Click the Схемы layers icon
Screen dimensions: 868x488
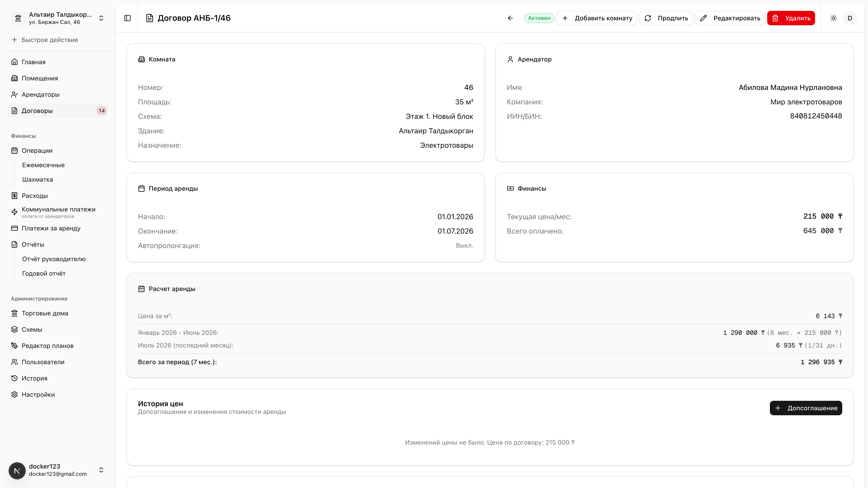(14, 329)
